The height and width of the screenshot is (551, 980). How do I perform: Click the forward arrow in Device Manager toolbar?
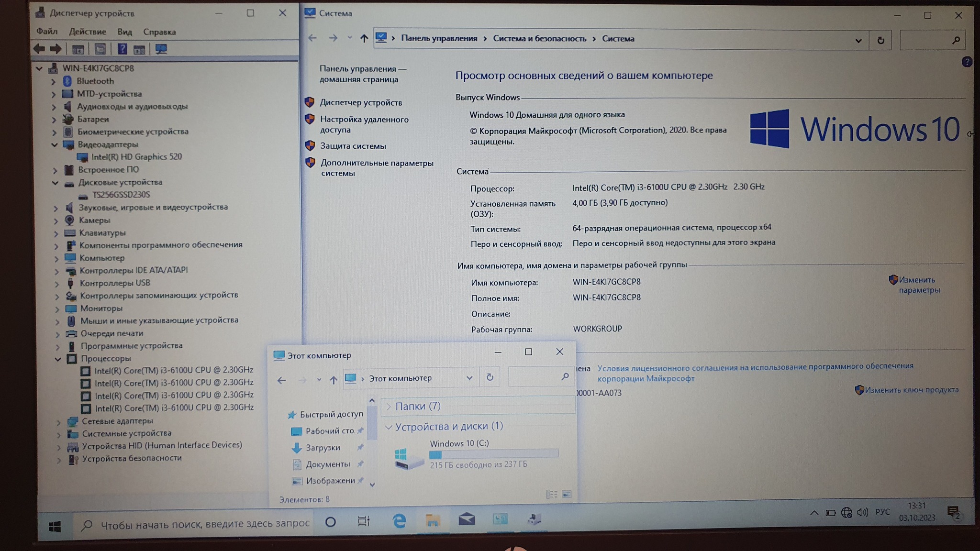click(x=56, y=49)
